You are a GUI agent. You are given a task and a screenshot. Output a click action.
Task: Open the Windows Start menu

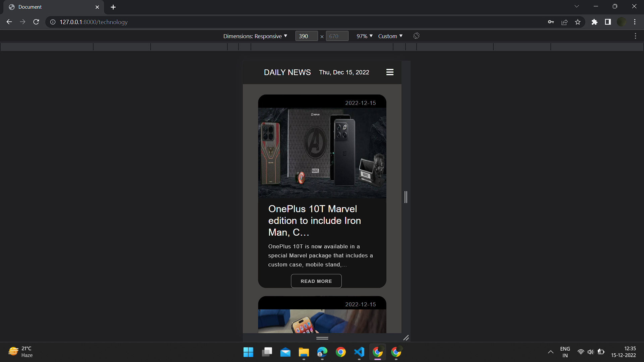tap(248, 352)
